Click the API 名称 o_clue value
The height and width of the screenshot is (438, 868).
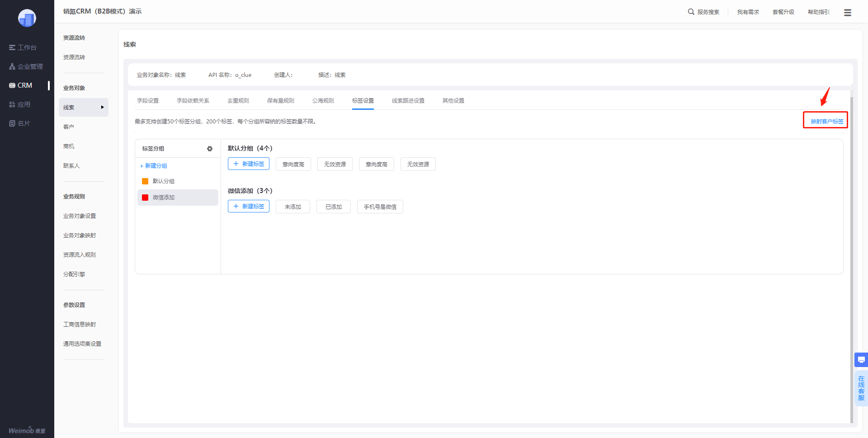[243, 75]
